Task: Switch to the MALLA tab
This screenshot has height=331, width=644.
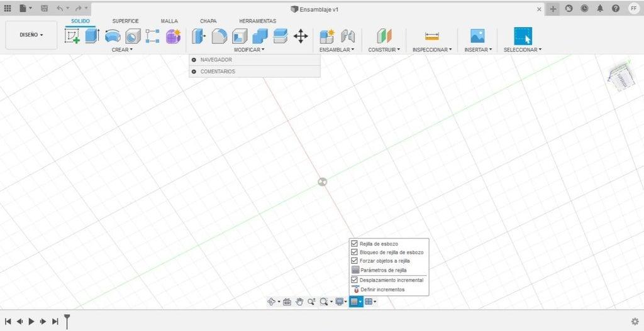Action: click(169, 21)
